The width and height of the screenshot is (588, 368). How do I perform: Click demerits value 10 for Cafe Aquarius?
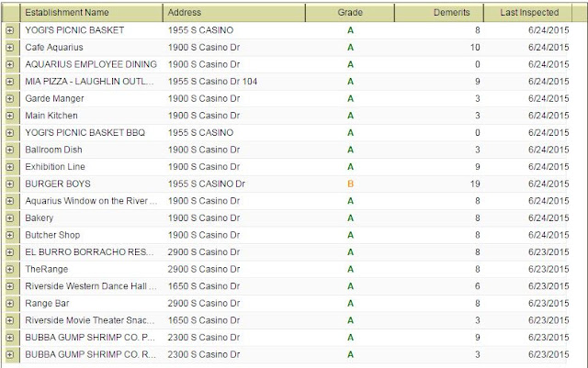[x=475, y=48]
